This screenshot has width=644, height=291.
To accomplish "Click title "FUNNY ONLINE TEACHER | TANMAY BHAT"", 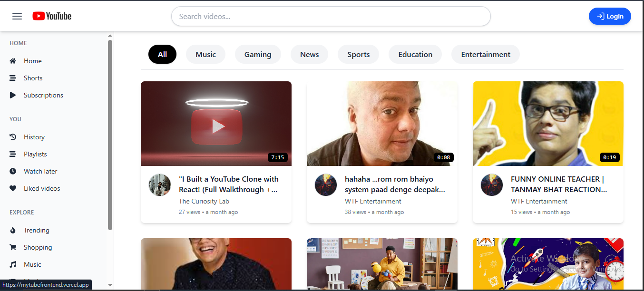I will [x=559, y=184].
